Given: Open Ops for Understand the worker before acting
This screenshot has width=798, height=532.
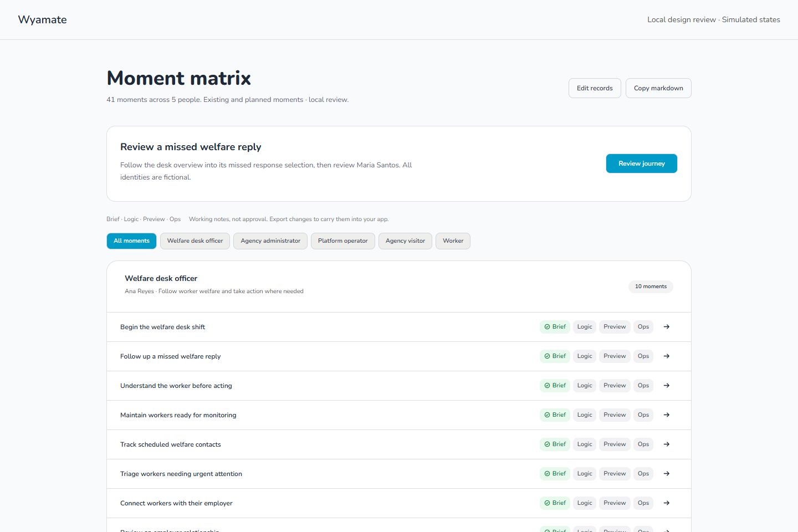Looking at the screenshot, I should coord(643,386).
